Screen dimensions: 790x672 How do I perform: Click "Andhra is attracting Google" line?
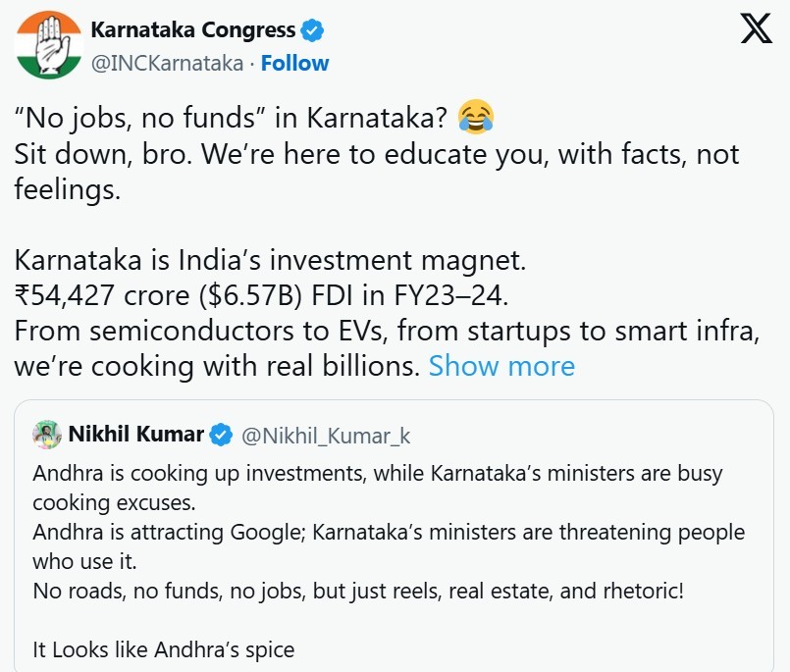[388, 533]
